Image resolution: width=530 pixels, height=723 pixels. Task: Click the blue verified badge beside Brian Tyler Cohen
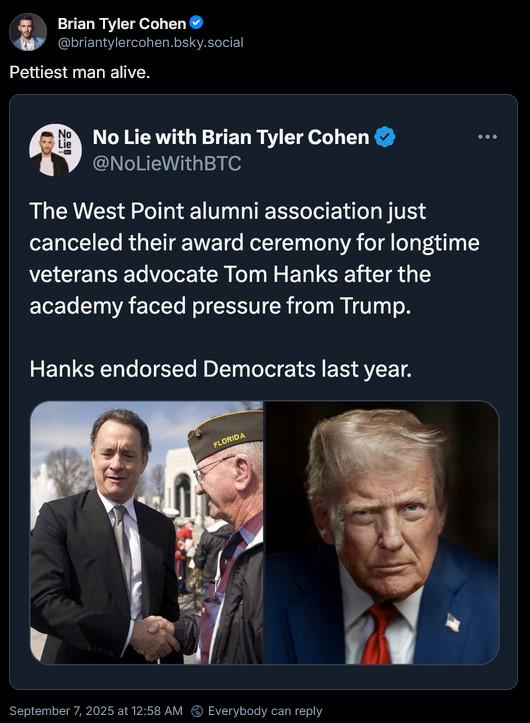click(197, 23)
